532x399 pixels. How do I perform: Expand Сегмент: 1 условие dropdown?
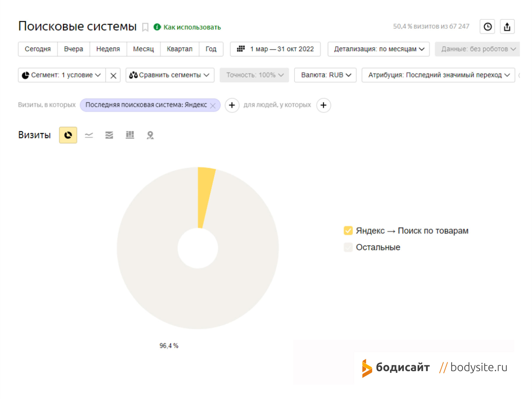pos(62,75)
